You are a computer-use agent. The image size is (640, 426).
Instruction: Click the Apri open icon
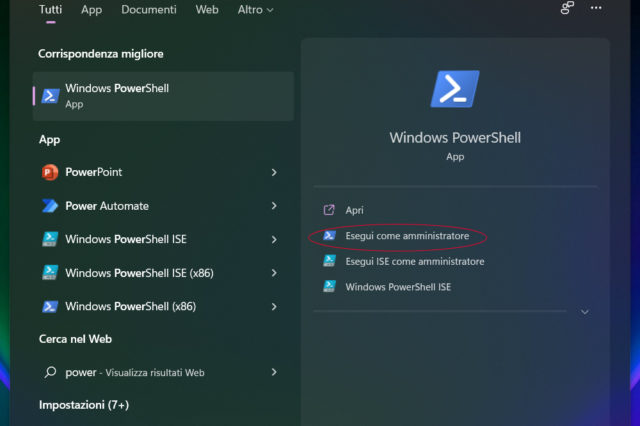click(x=329, y=210)
